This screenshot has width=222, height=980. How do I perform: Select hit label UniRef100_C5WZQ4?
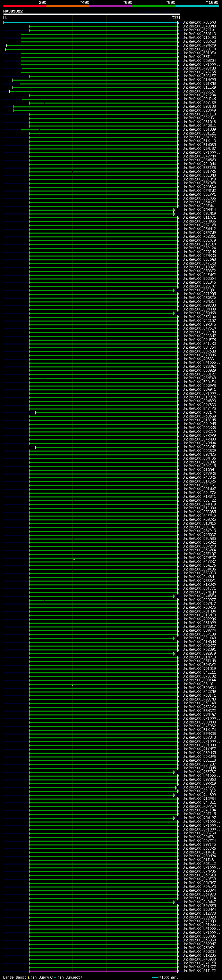click(199, 60)
